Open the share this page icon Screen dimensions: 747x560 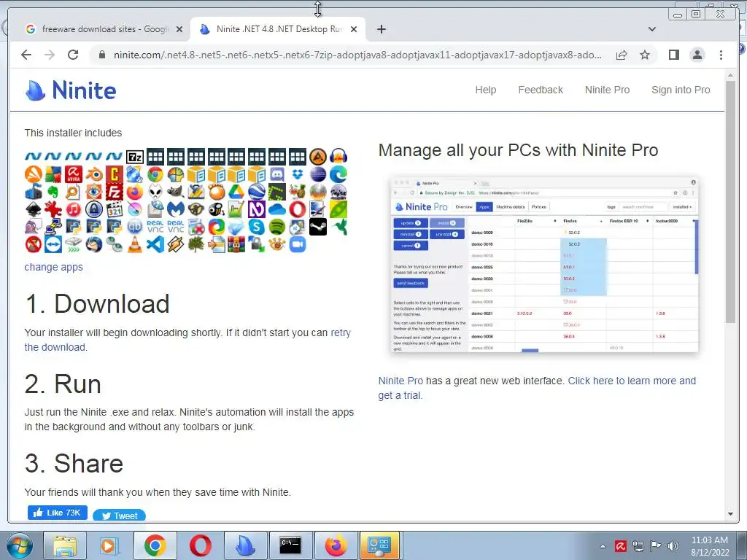tap(622, 55)
